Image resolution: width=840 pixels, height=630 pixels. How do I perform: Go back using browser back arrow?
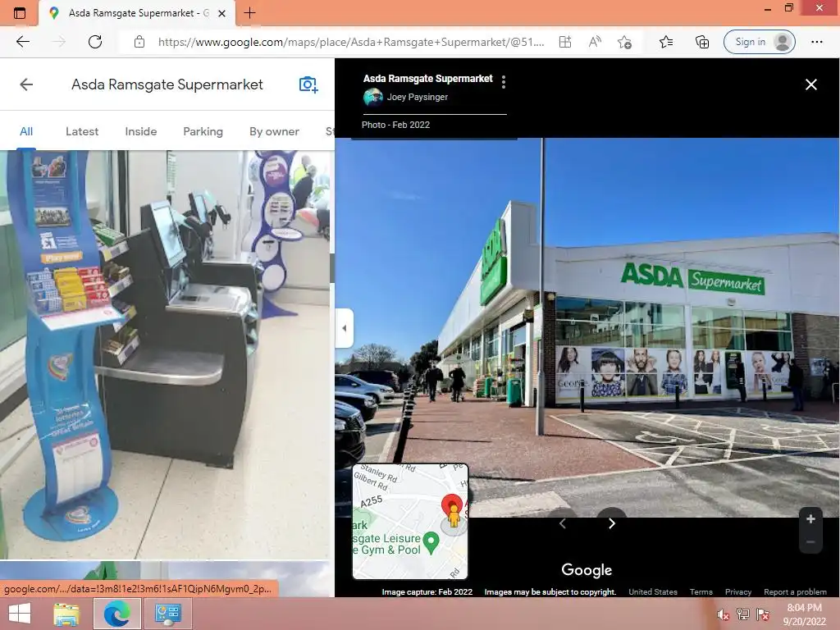tap(22, 42)
